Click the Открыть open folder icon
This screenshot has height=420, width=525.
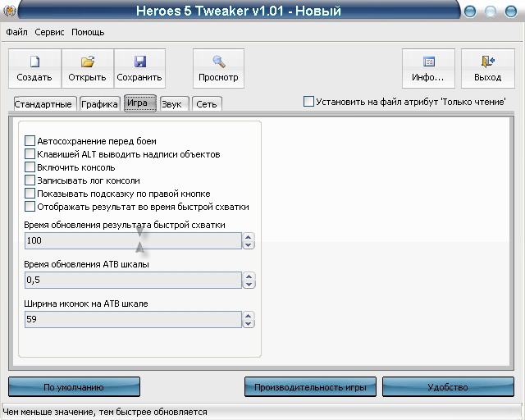[x=88, y=62]
